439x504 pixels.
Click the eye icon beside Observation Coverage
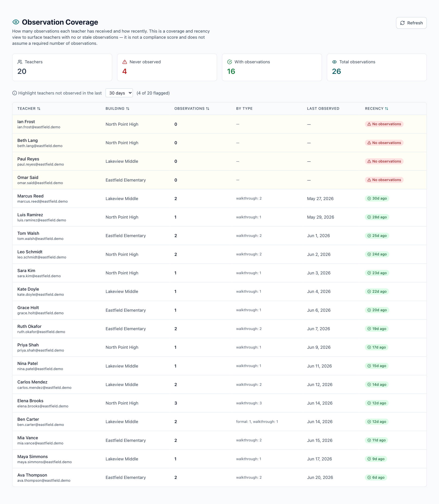pyautogui.click(x=16, y=22)
